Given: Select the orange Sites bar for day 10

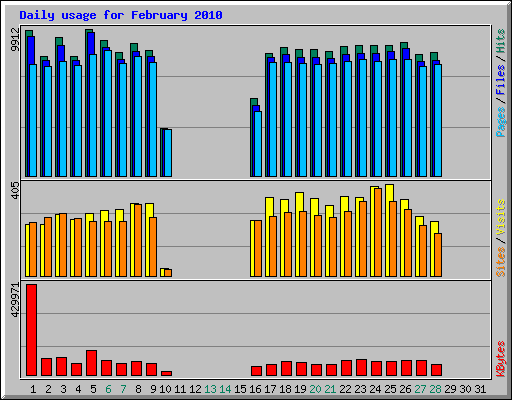Looking at the screenshot, I should (x=168, y=273).
